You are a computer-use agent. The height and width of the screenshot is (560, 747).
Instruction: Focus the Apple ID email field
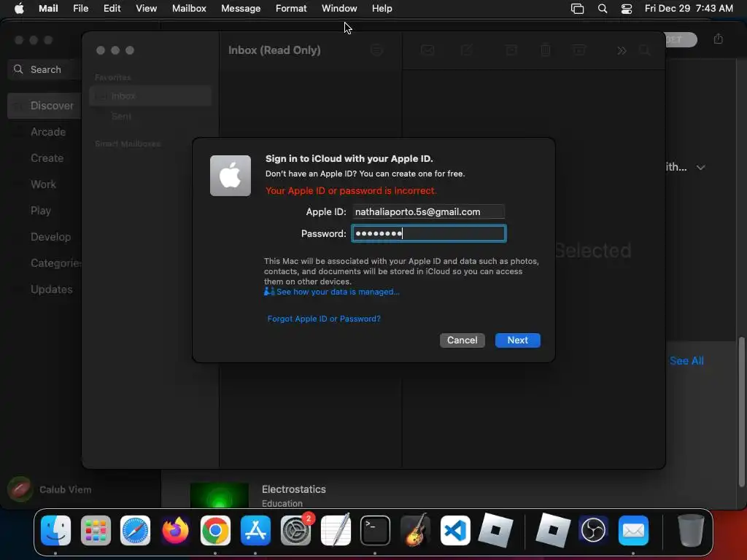[428, 211]
